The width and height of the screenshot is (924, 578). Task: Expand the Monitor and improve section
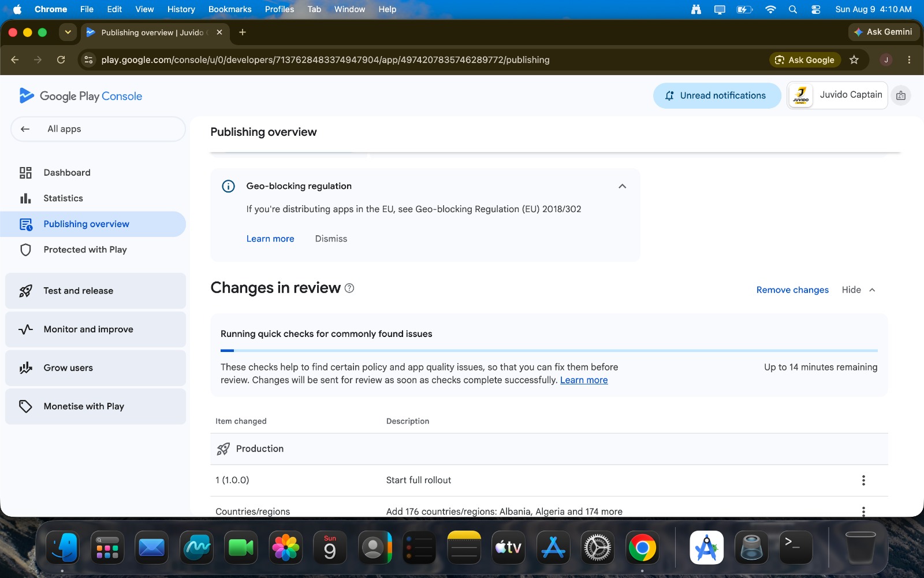point(95,329)
